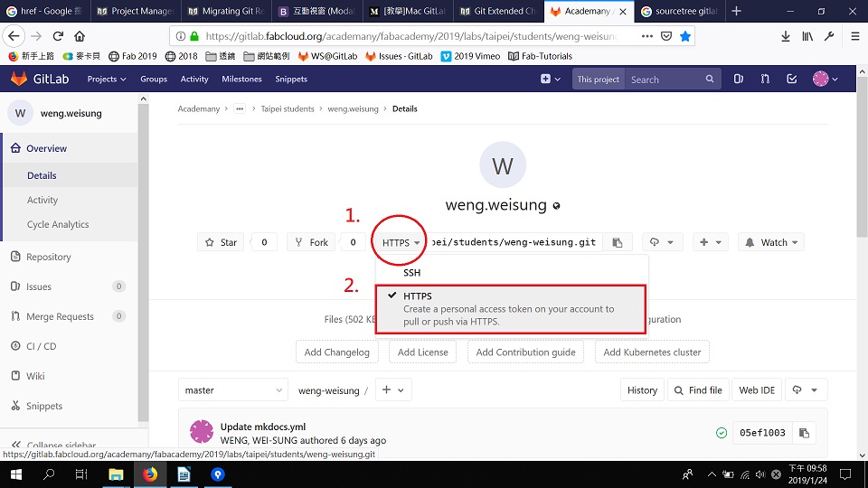
Task: Select SSH in the clone protocol menu
Action: click(x=412, y=272)
